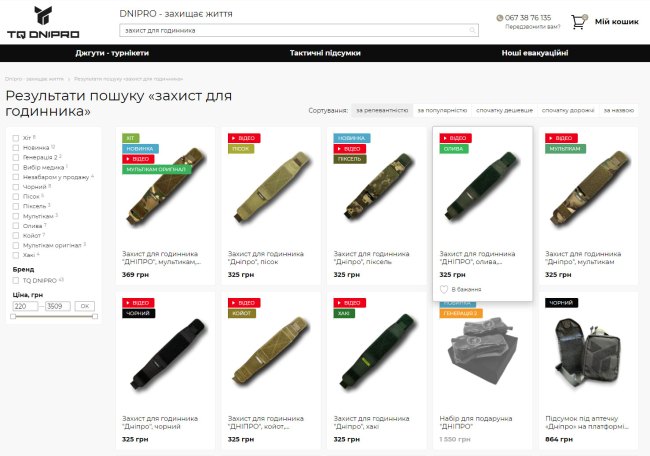
Task: Open first-aid pouch product image
Action: click(x=587, y=352)
